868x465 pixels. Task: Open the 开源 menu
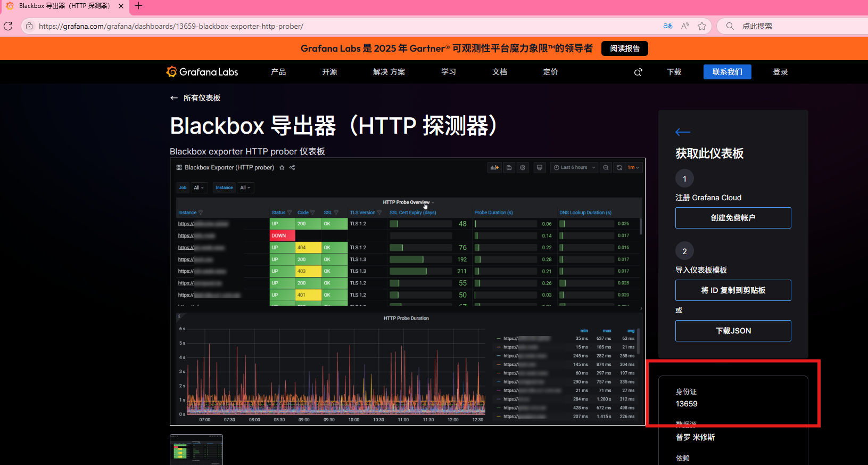click(329, 72)
